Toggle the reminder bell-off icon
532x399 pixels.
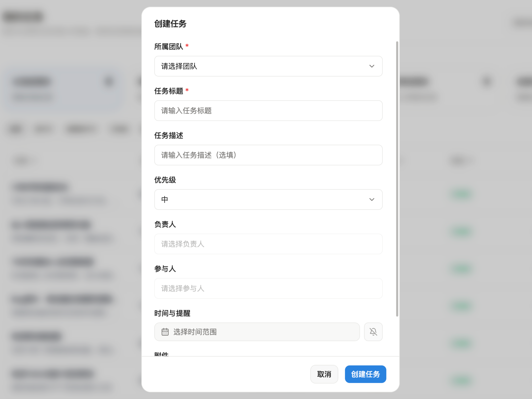point(373,332)
